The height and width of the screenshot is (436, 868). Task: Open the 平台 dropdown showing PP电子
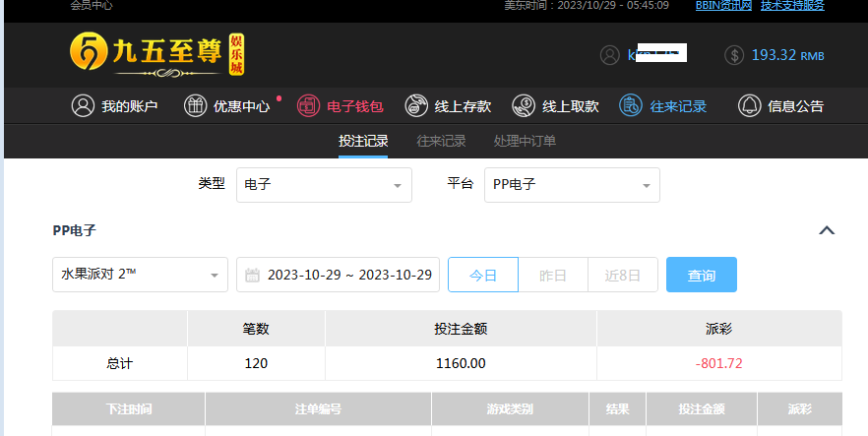[572, 185]
